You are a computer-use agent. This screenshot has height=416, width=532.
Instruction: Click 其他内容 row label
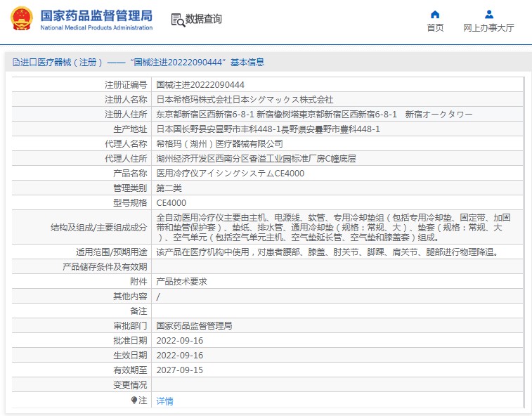130,297
